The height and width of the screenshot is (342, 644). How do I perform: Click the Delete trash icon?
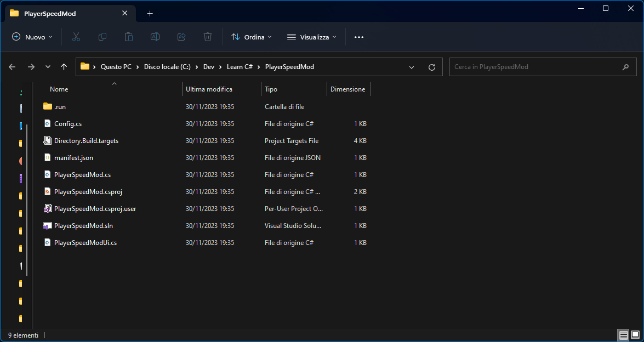coord(208,37)
